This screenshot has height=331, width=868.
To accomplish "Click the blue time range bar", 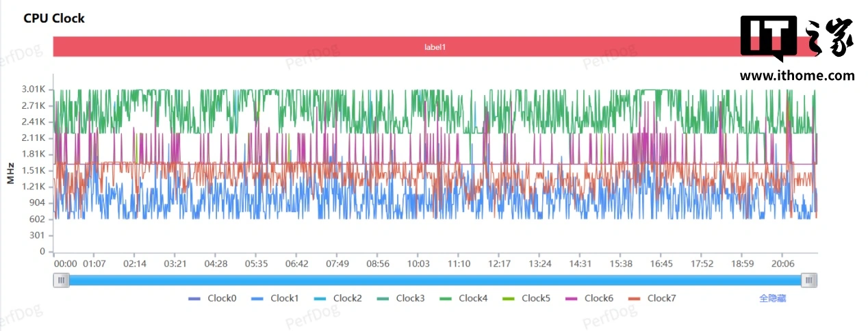I will tap(435, 280).
